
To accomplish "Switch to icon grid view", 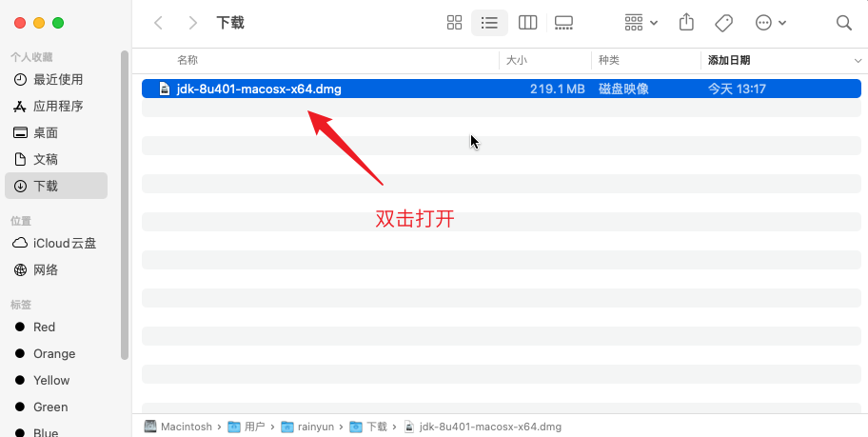I will pyautogui.click(x=454, y=23).
